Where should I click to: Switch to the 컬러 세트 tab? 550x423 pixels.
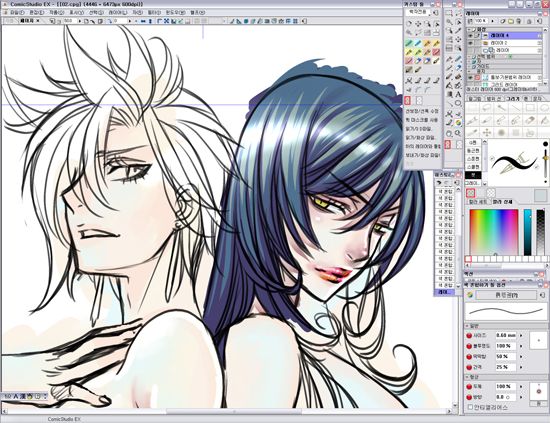pyautogui.click(x=478, y=202)
